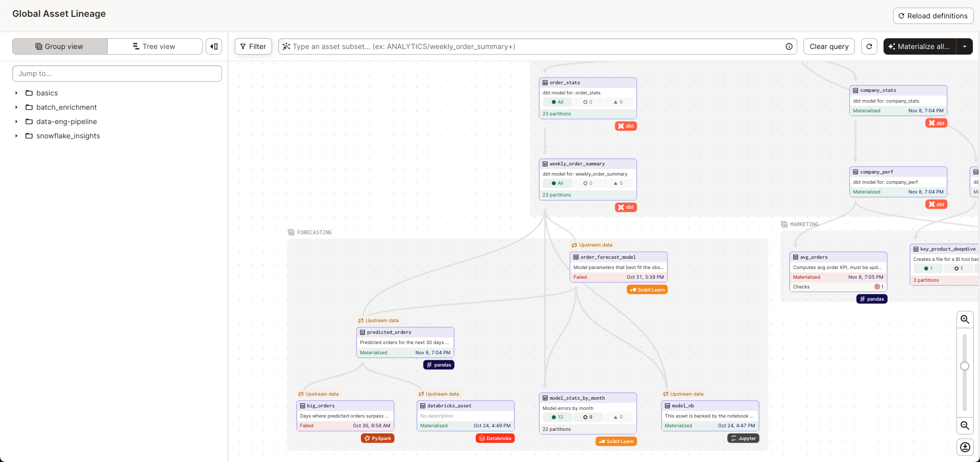Expand the batch_enrichment folder

(16, 107)
